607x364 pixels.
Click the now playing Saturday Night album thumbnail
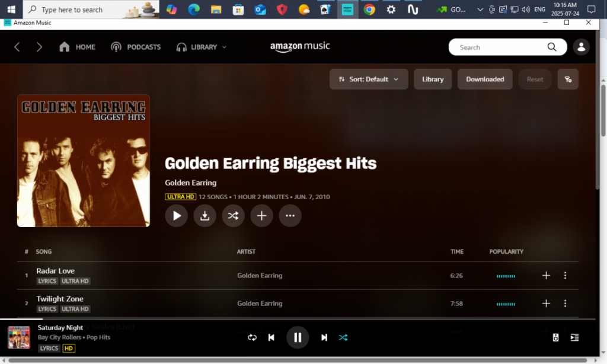click(x=19, y=338)
